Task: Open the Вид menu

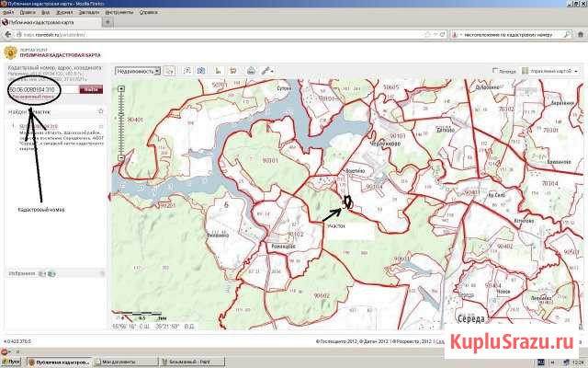Action: (45, 12)
